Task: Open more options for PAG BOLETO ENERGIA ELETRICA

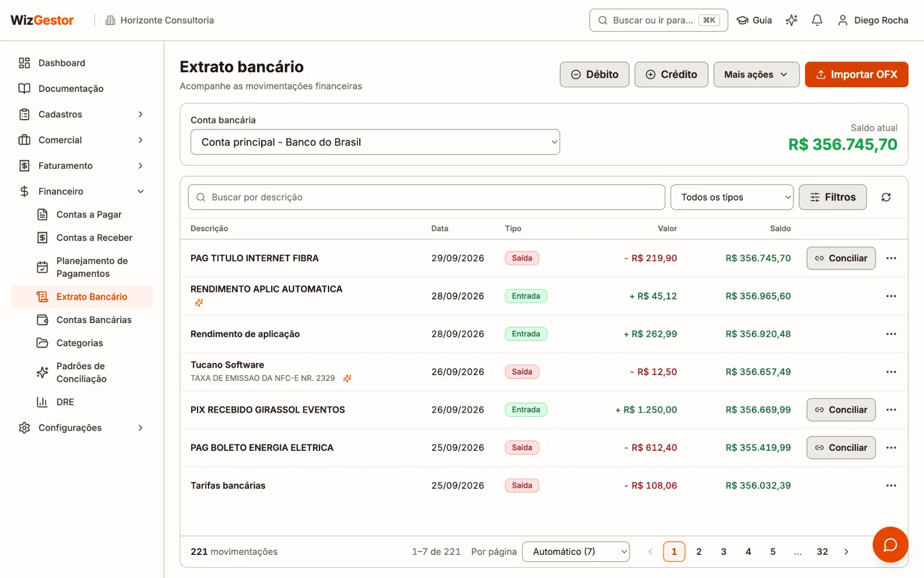Action: click(891, 447)
